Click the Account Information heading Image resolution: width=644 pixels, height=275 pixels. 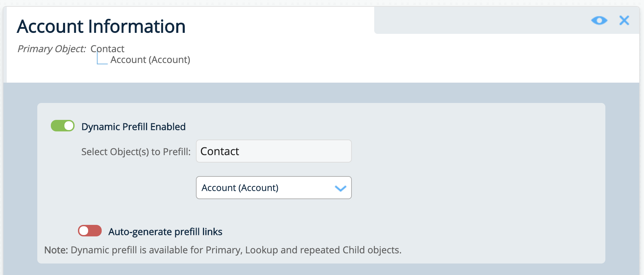(x=101, y=26)
